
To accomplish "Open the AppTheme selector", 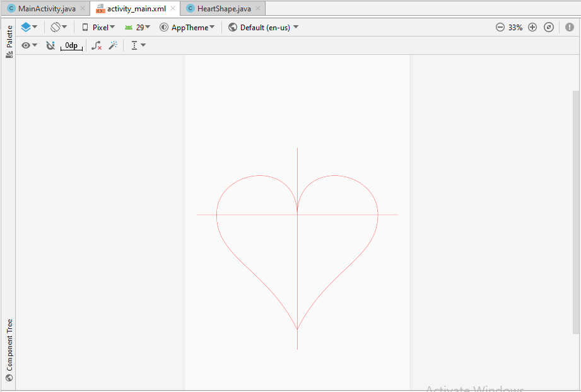I will 187,27.
